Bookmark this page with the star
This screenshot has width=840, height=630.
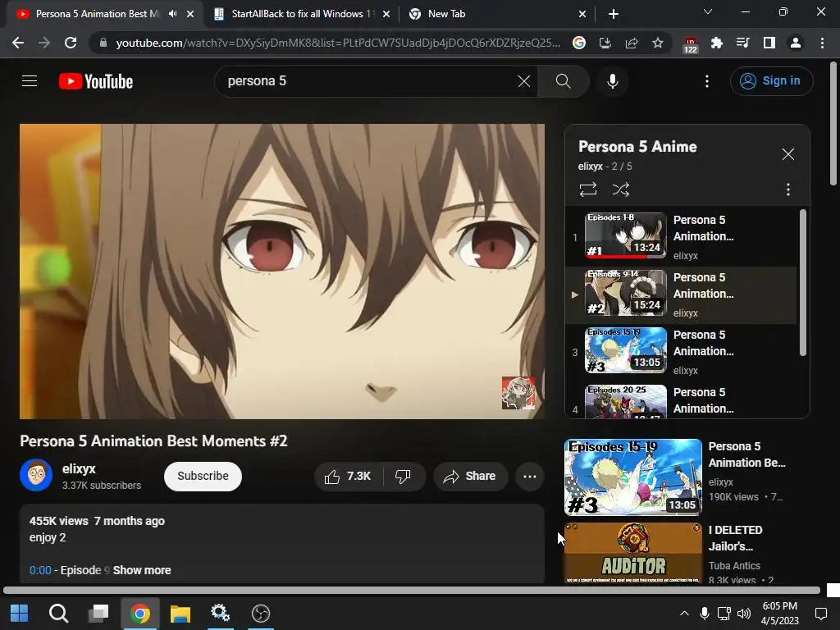click(x=658, y=43)
